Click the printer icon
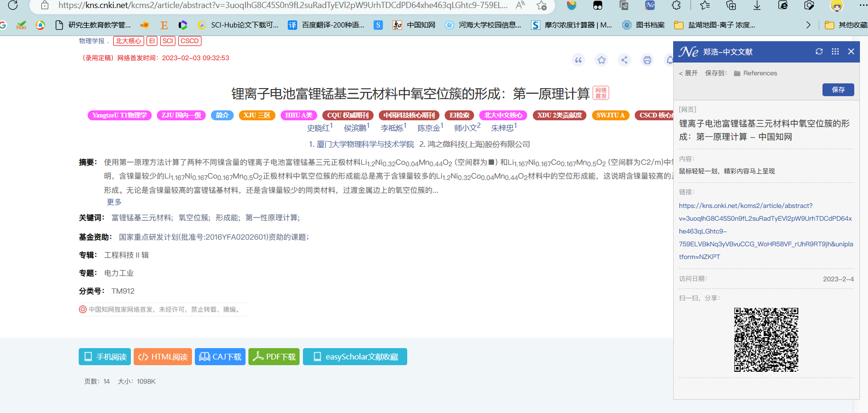The width and height of the screenshot is (868, 413). pos(647,60)
